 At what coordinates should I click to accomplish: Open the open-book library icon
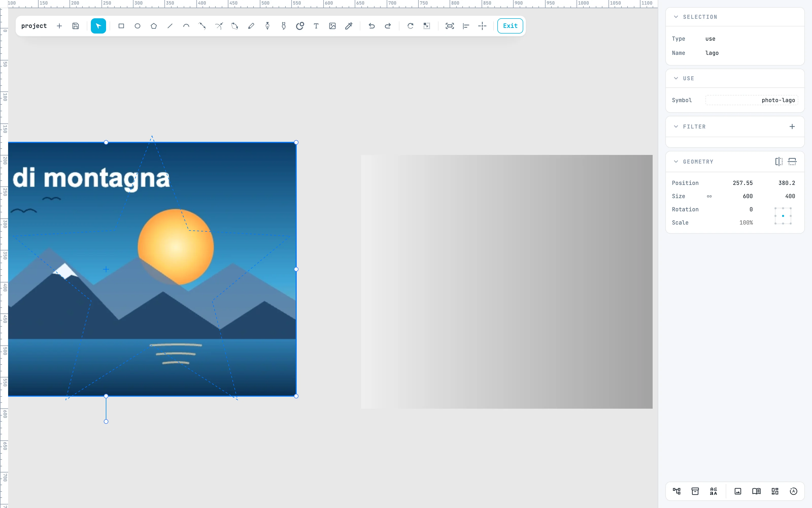click(756, 491)
